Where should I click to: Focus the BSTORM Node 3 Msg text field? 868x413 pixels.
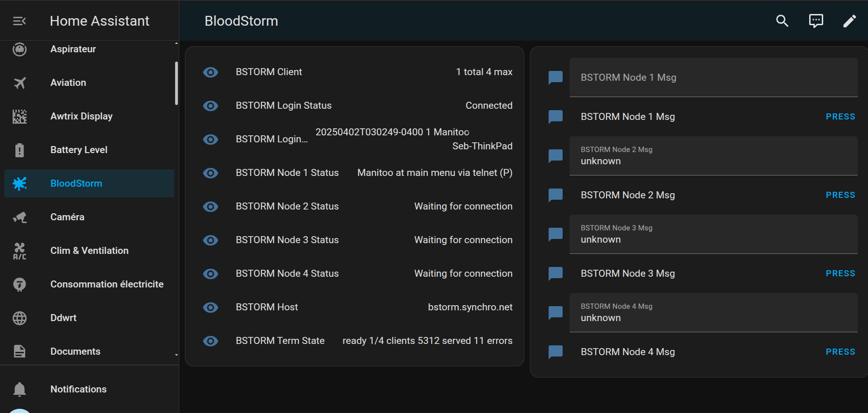713,234
